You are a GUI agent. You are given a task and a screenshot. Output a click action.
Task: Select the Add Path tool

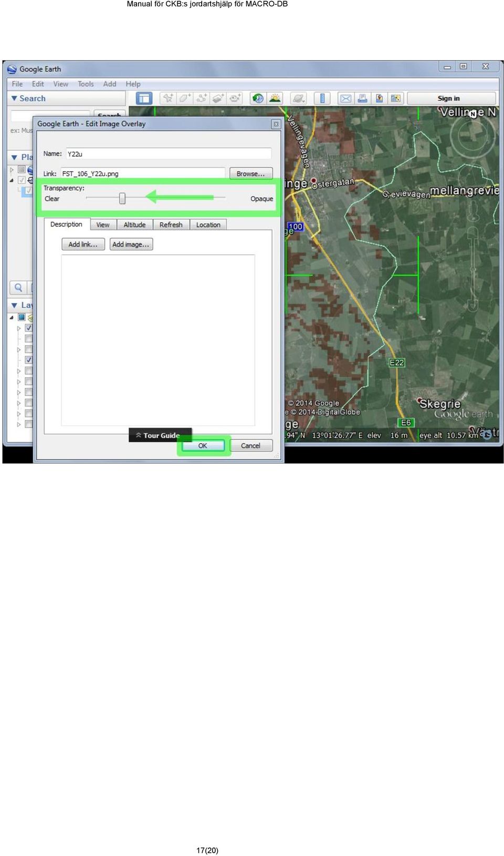[x=202, y=98]
